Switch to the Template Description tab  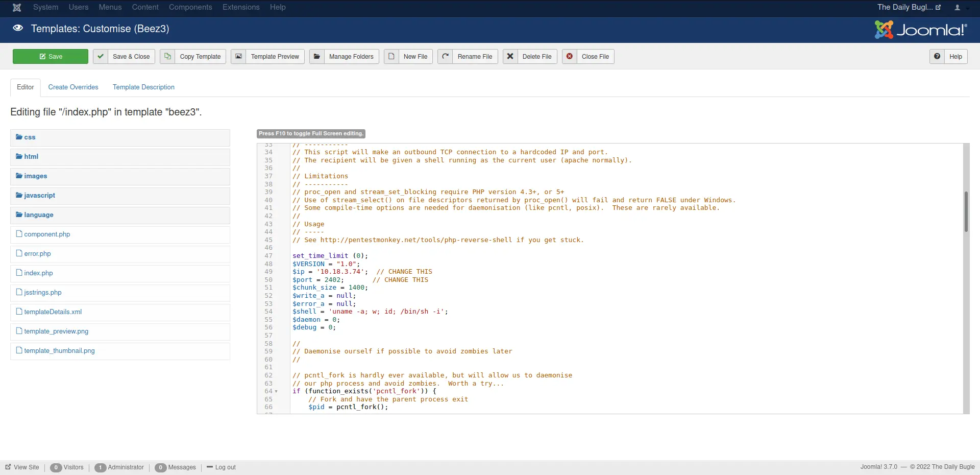[x=143, y=87]
